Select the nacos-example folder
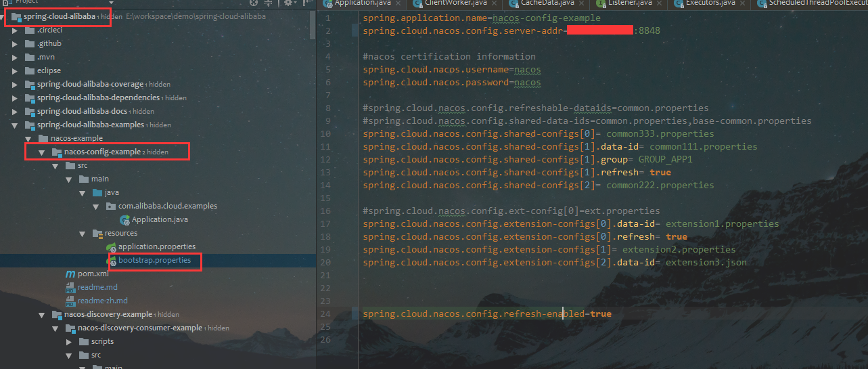 click(77, 138)
